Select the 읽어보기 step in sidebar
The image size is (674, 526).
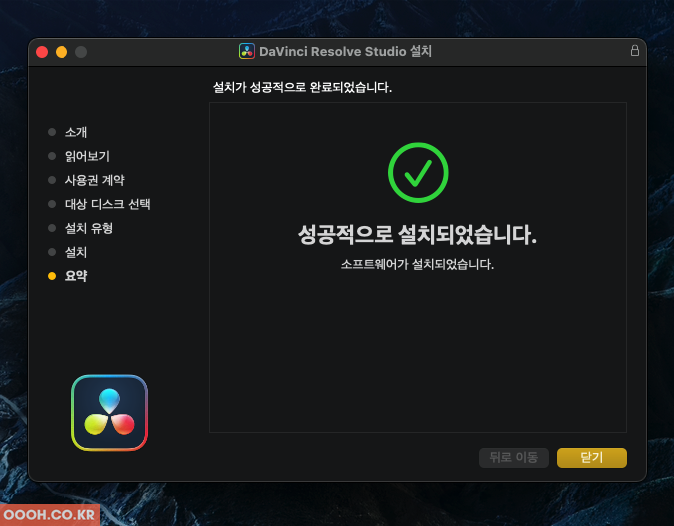click(87, 156)
